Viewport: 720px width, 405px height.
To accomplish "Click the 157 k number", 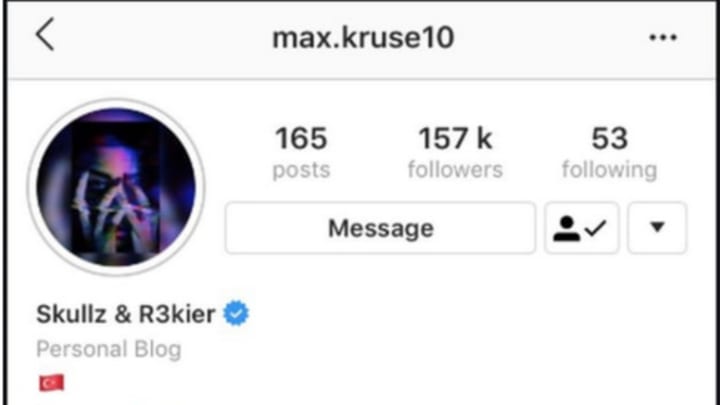I will click(x=455, y=138).
